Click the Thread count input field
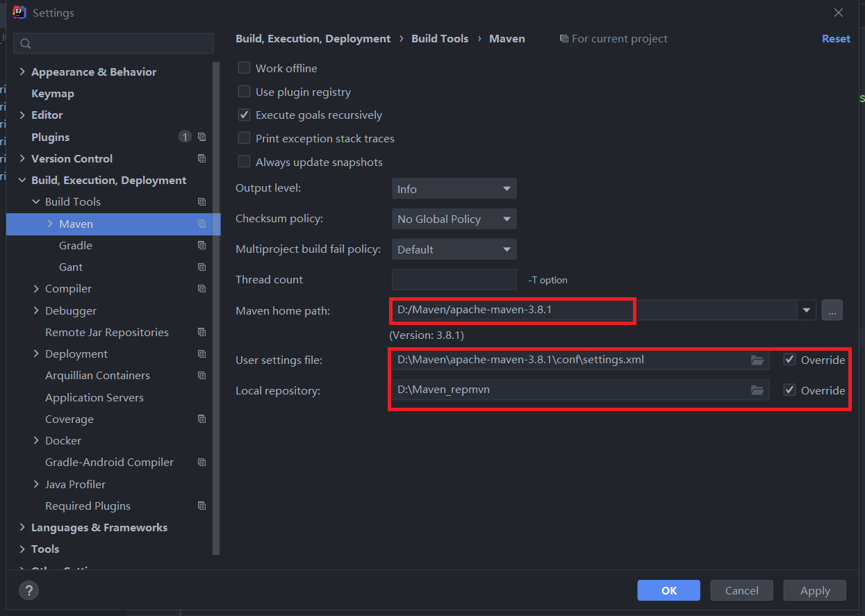 tap(454, 279)
